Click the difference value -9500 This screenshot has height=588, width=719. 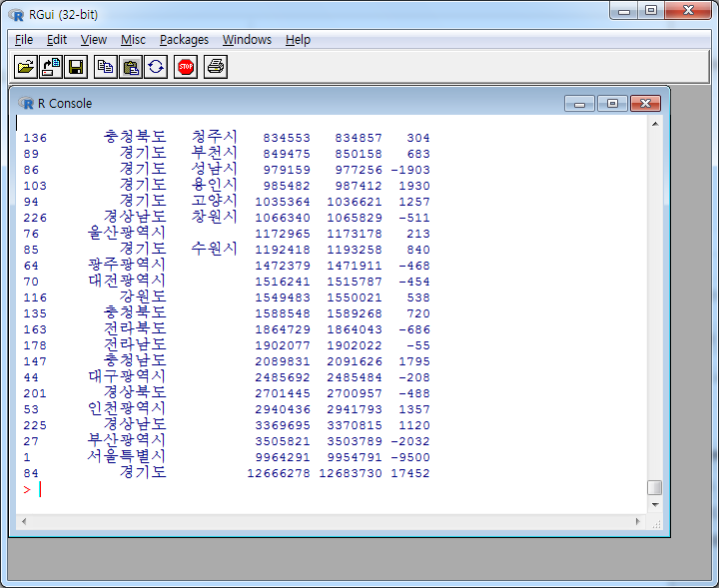(410, 457)
